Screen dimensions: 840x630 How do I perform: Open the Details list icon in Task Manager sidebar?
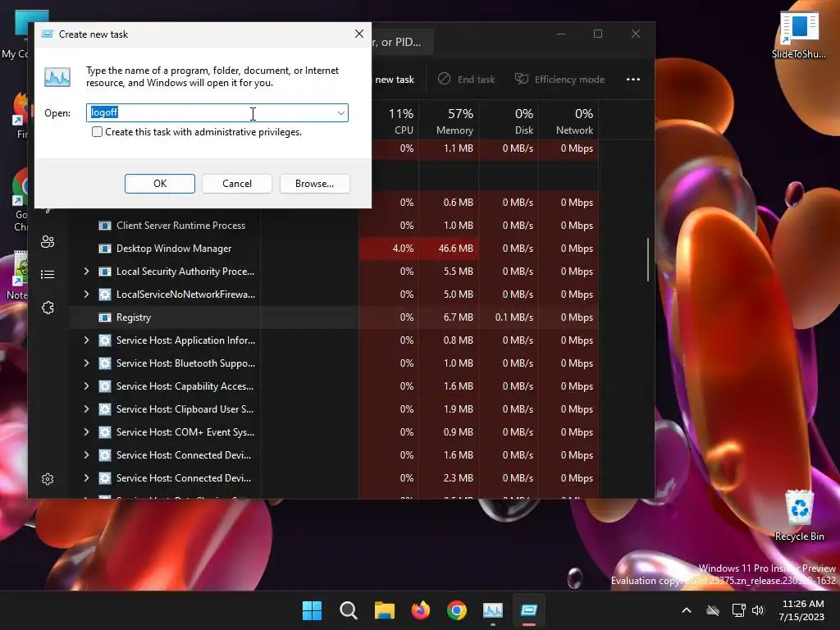click(48, 274)
